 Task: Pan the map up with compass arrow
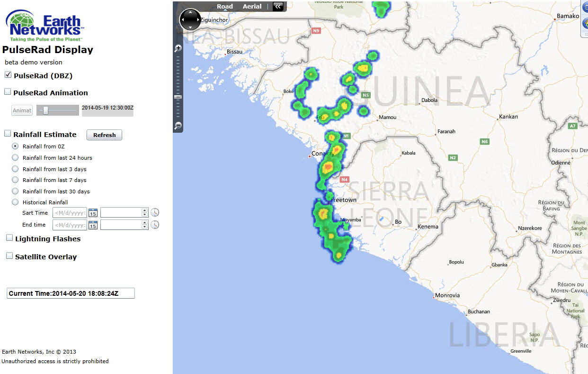(190, 12)
